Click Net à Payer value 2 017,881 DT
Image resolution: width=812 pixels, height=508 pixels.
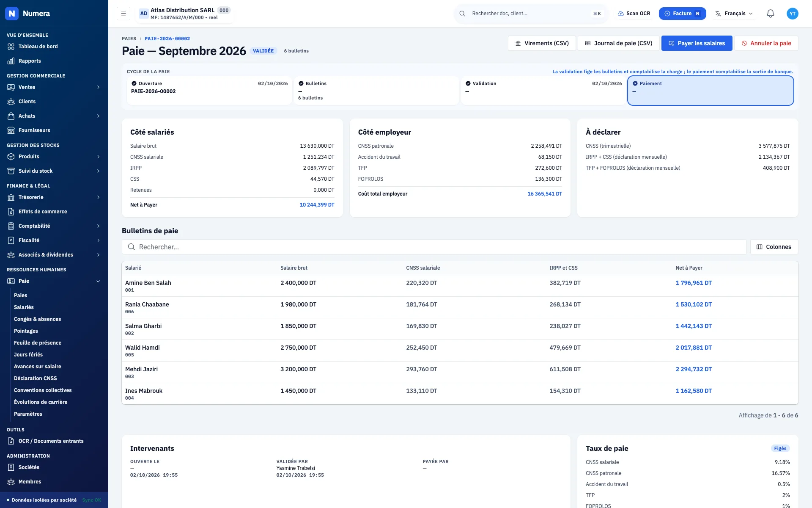pos(694,348)
